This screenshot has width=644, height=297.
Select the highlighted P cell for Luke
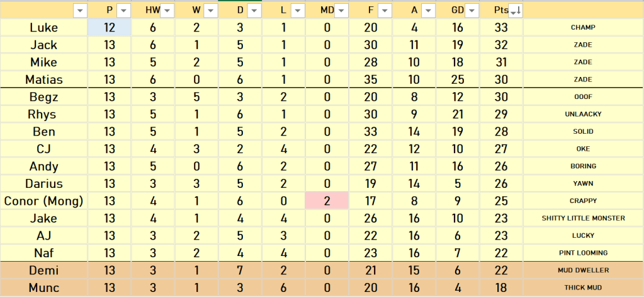tap(109, 27)
